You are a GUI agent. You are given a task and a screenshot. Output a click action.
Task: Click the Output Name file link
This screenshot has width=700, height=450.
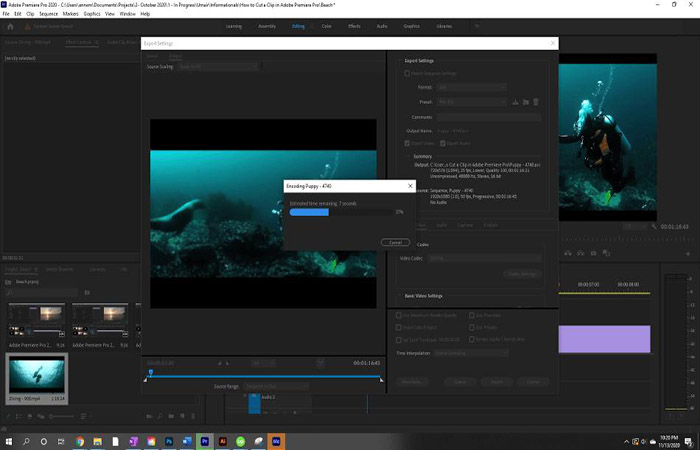coord(453,131)
